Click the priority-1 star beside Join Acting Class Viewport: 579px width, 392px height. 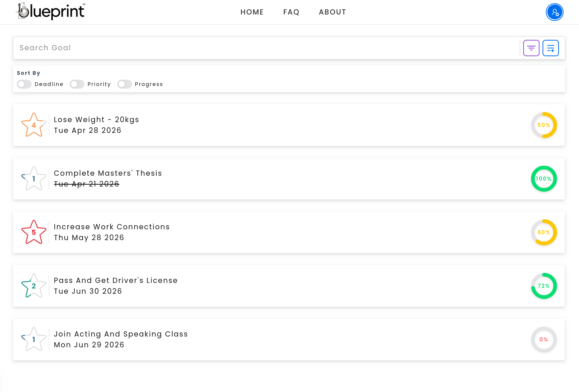[33, 339]
